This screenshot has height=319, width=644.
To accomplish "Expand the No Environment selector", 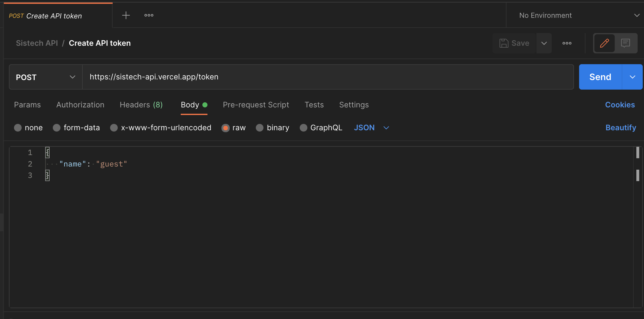I will pos(577,15).
